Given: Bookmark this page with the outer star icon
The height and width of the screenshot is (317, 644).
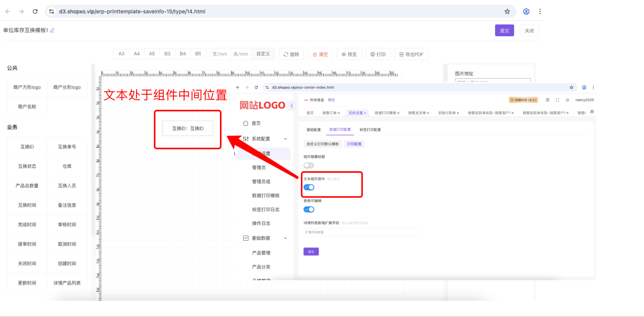Looking at the screenshot, I should click(507, 11).
